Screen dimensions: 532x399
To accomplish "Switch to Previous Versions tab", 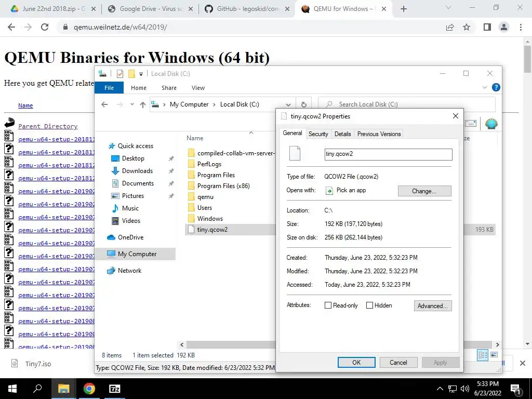I will (379, 134).
